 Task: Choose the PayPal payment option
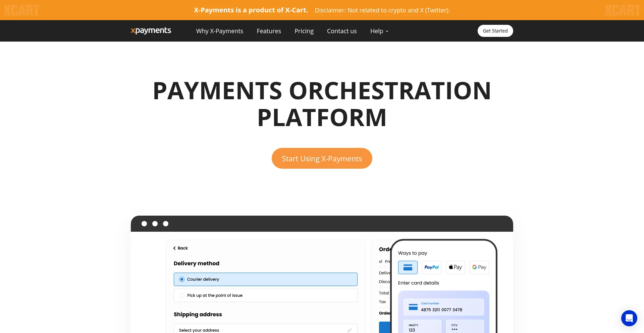point(431,267)
